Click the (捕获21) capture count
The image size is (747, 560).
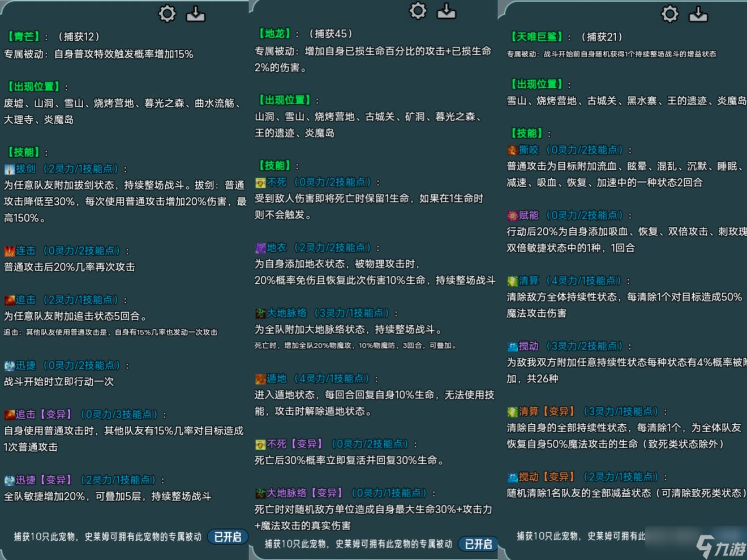tap(602, 37)
